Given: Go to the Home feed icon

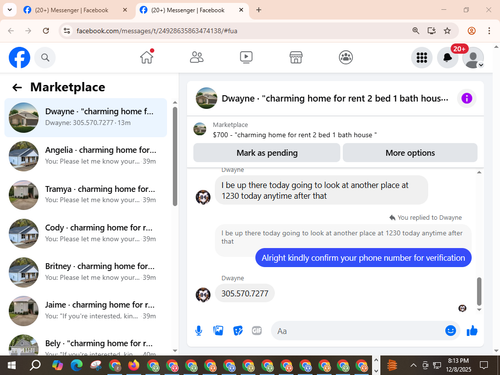Looking at the screenshot, I should [x=147, y=57].
